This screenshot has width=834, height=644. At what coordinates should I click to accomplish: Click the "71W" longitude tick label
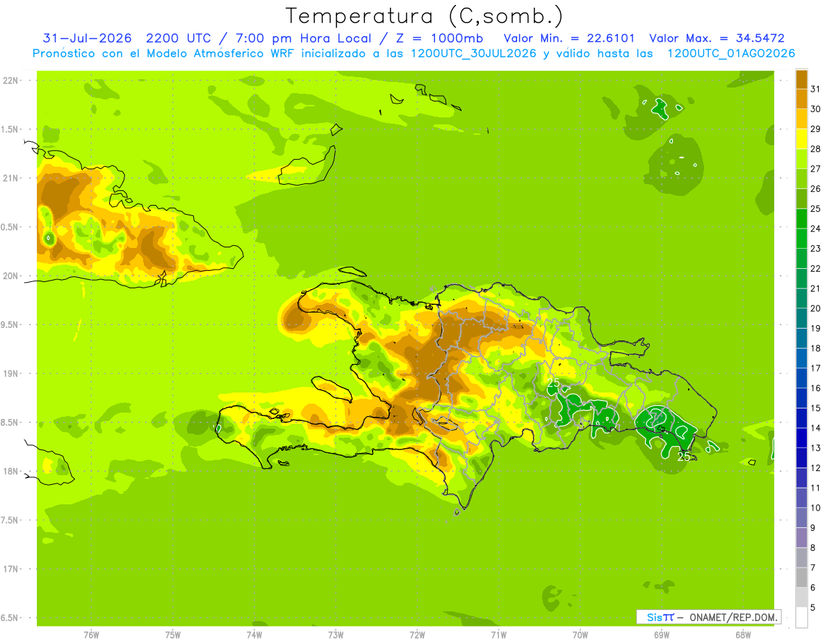click(x=498, y=635)
